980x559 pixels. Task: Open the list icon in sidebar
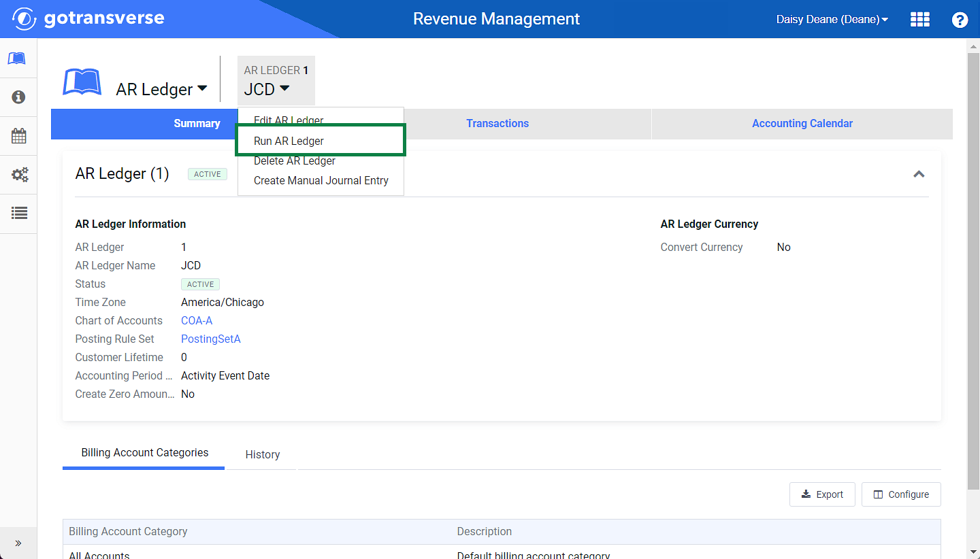click(x=19, y=213)
